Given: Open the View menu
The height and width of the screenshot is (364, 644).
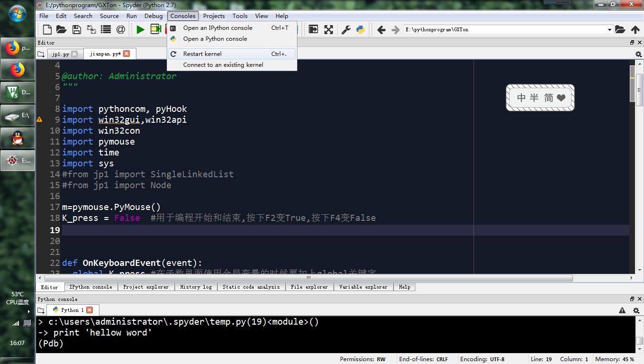Looking at the screenshot, I should click(261, 16).
